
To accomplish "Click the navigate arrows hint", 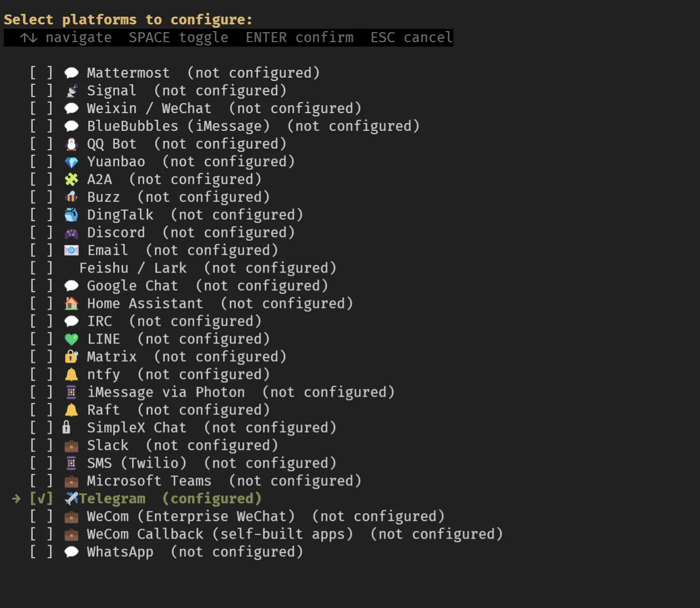I will (x=66, y=38).
